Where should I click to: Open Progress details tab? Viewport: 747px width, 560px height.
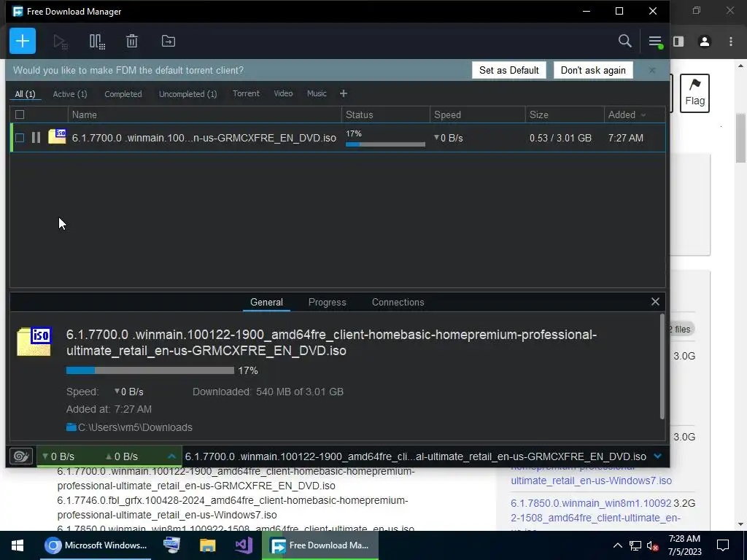(x=328, y=303)
